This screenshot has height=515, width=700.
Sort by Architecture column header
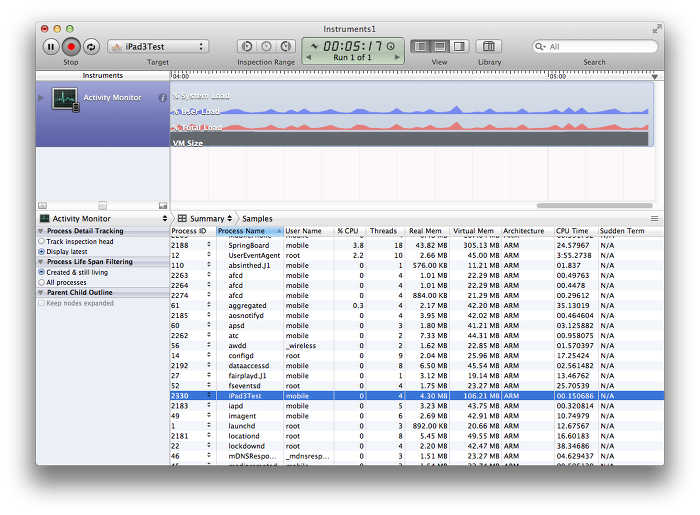click(527, 231)
